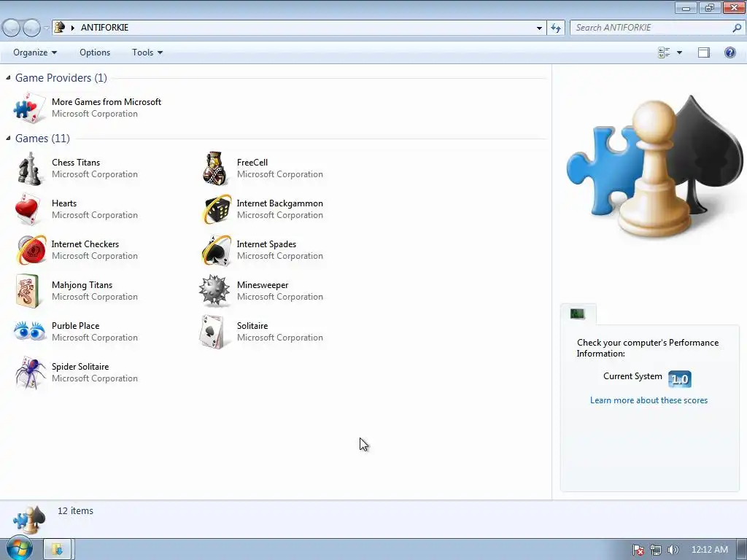Select the Chess Titans name text

[76, 163]
